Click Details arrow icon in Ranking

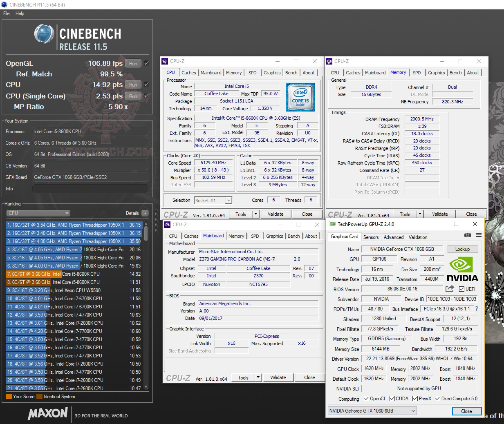pos(145,213)
